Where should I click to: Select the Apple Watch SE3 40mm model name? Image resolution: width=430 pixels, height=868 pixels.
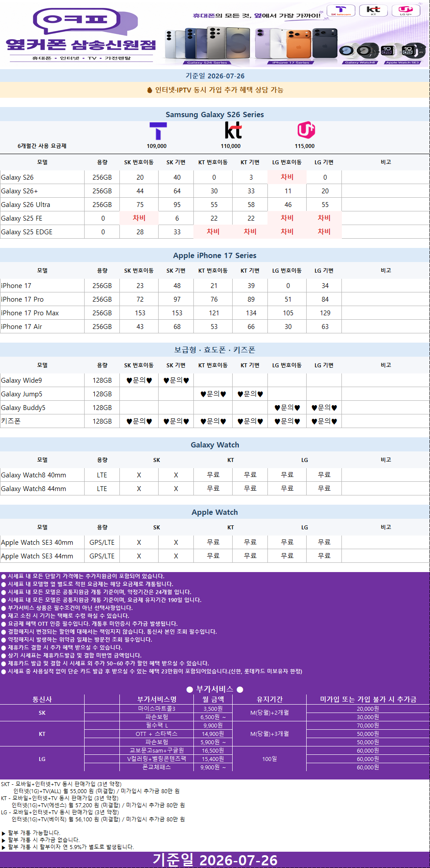pos(37,543)
